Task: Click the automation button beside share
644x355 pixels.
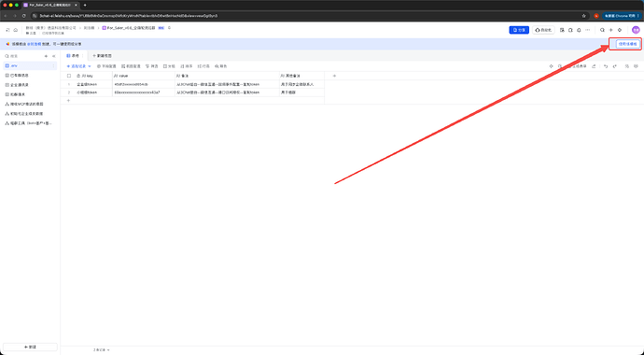Action: click(543, 30)
